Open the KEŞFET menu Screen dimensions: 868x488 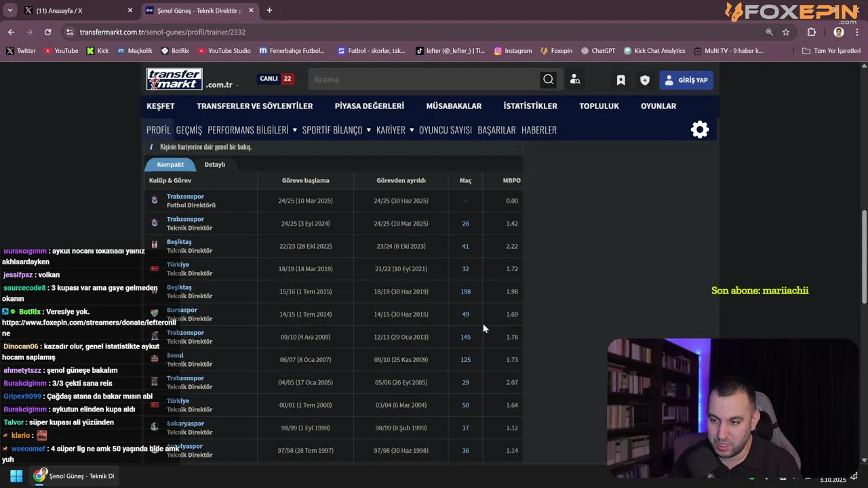(161, 106)
